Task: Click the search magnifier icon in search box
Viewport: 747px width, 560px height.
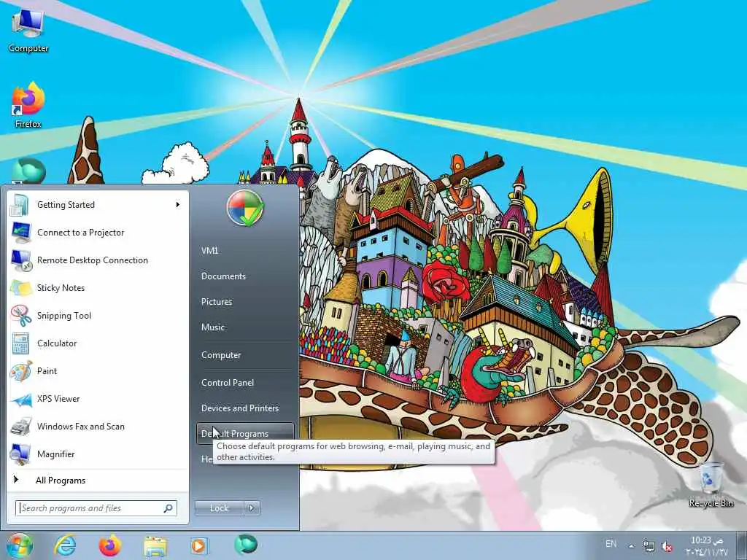Action: tap(169, 508)
